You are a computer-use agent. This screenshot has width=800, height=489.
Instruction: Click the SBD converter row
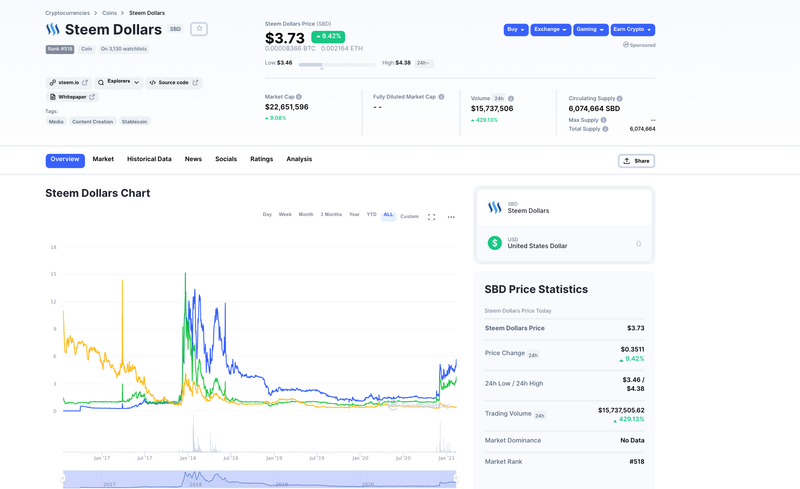[x=564, y=207]
